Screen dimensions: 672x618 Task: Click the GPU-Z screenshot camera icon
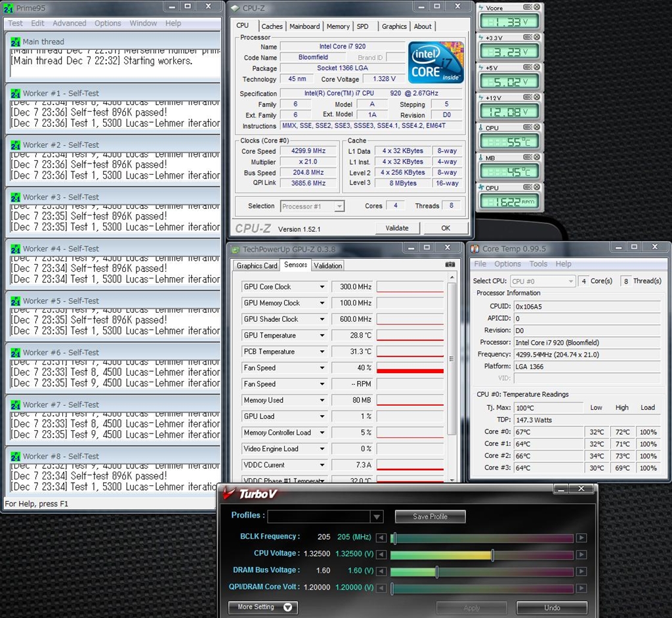[x=450, y=265]
